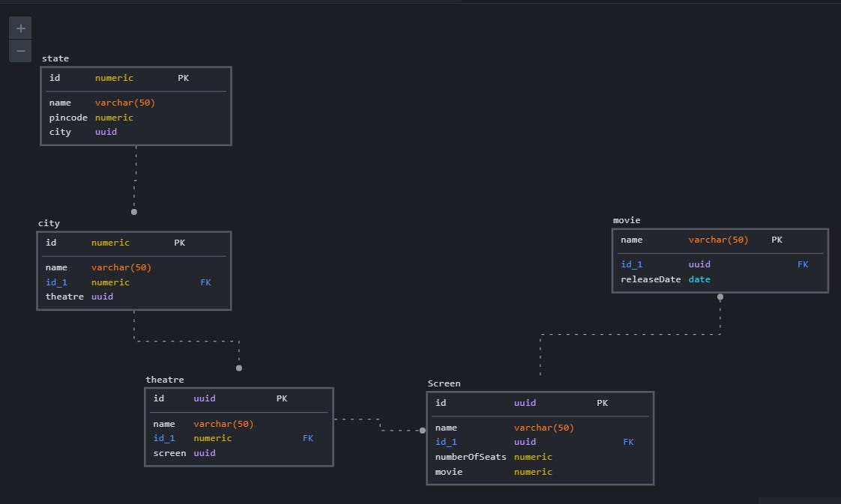Click the zoom in plus icon
Screen dimensions: 841x504
20,28
